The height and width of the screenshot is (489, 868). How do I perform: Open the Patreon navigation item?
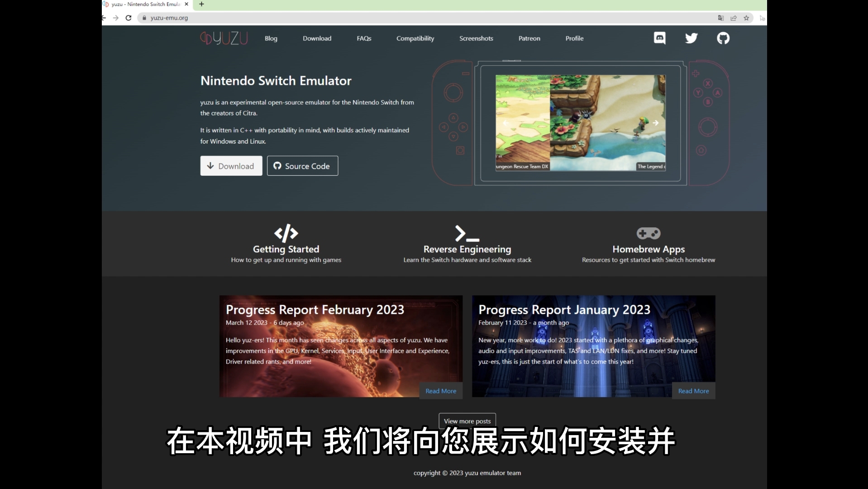529,38
